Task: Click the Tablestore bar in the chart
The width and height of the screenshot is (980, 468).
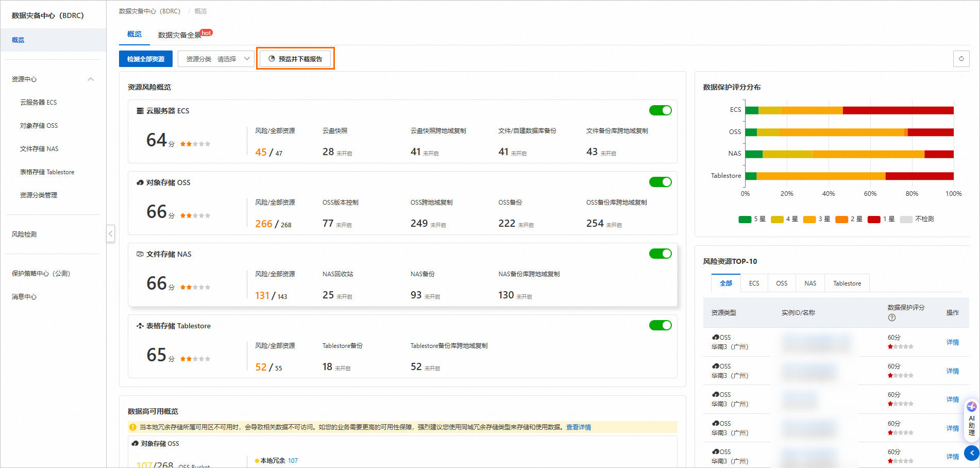Action: pos(850,176)
